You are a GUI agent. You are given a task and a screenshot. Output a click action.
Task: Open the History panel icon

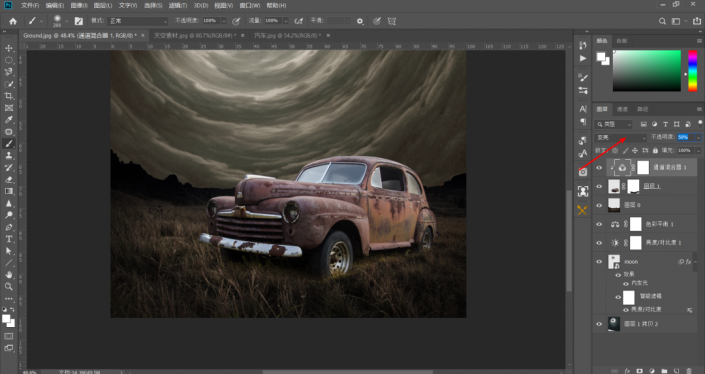click(583, 45)
